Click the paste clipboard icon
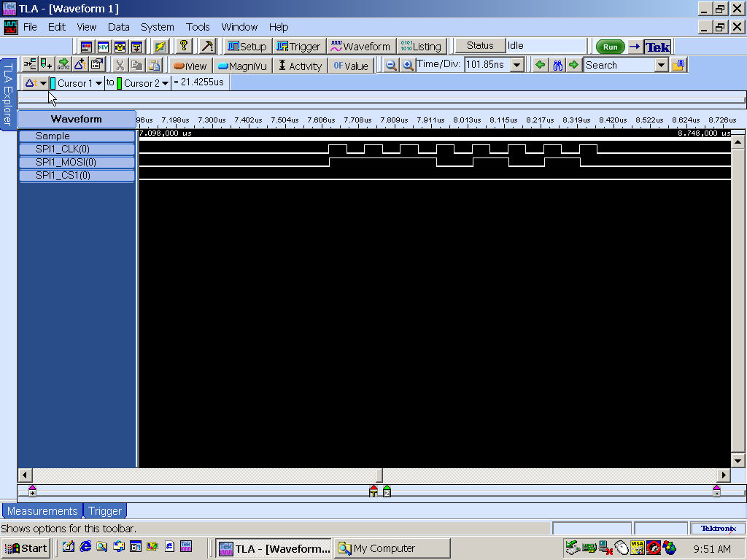This screenshot has height=560, width=747. 154,65
